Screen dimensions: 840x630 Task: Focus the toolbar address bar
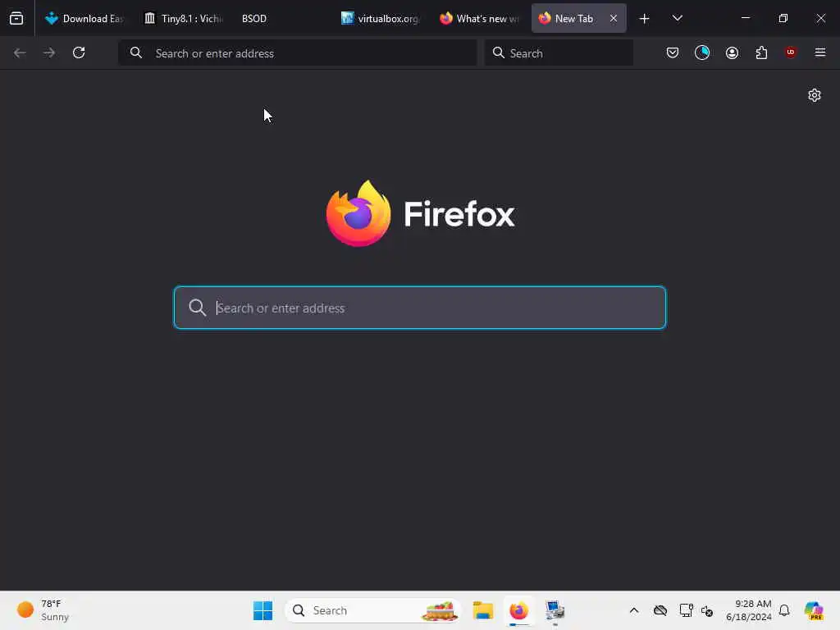pos(298,53)
